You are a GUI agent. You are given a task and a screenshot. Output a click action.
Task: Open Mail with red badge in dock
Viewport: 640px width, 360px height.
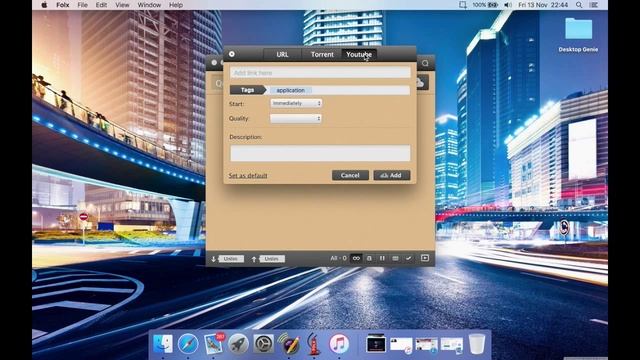click(213, 344)
